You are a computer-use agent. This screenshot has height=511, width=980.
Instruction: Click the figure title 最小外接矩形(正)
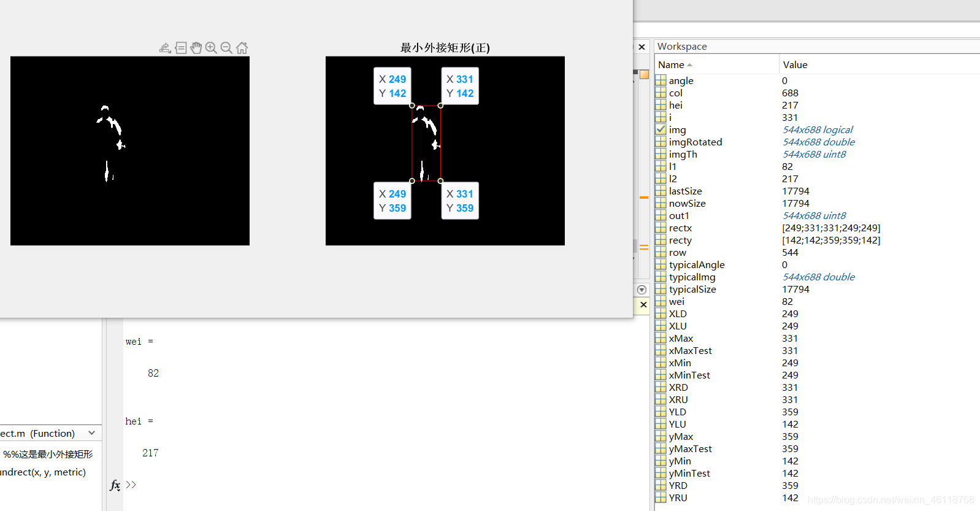(x=445, y=47)
